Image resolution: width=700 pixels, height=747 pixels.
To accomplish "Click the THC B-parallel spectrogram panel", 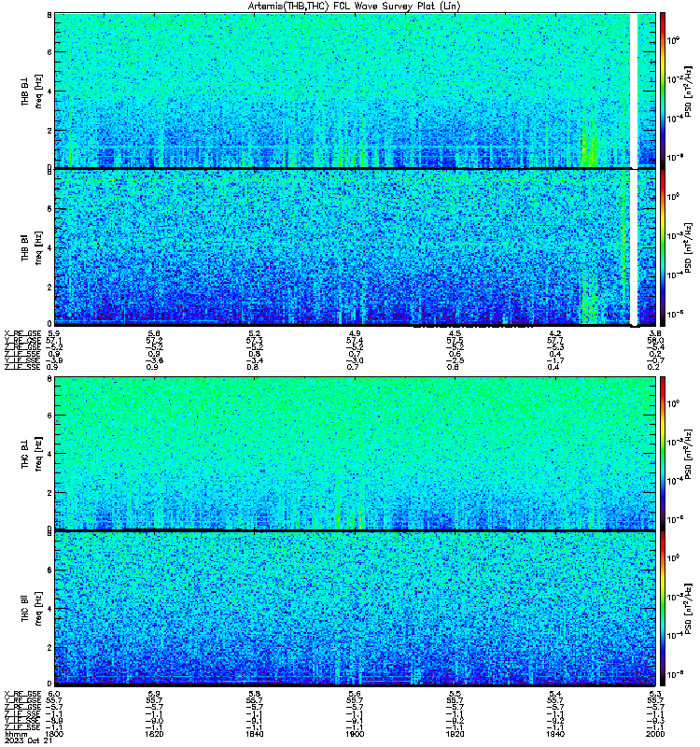I will (x=355, y=609).
